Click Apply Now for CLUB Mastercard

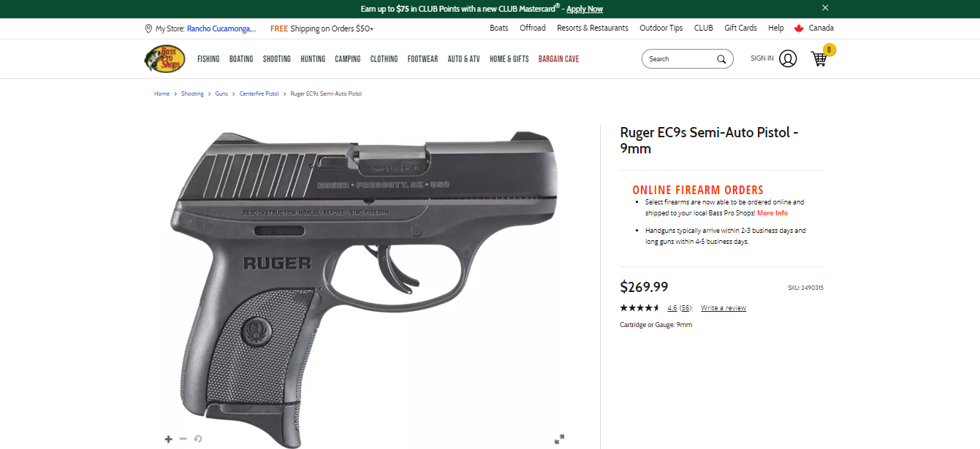[585, 9]
